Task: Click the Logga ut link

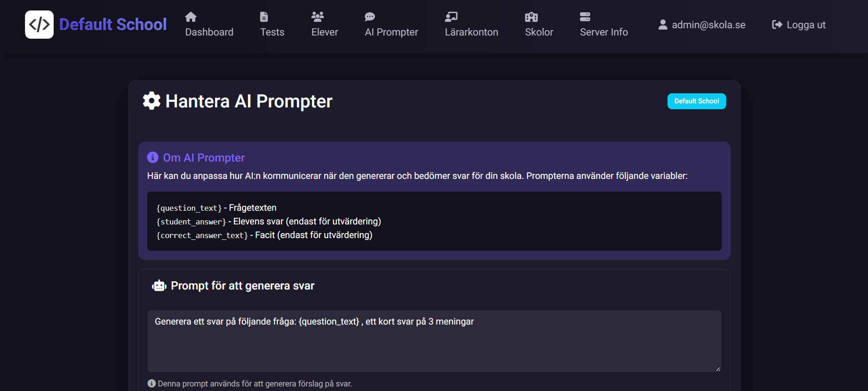Action: (x=806, y=25)
